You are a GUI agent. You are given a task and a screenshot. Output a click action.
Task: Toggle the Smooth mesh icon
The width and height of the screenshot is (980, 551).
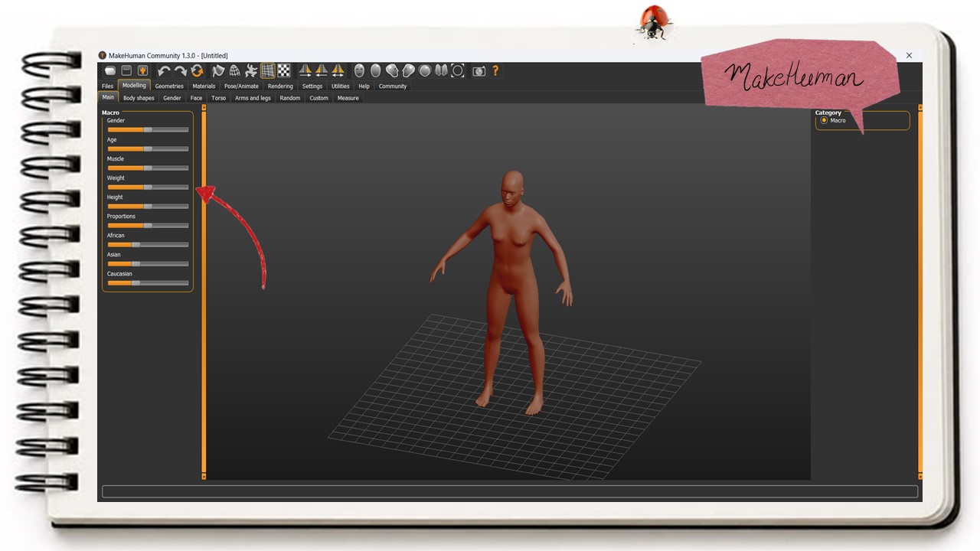pos(218,71)
